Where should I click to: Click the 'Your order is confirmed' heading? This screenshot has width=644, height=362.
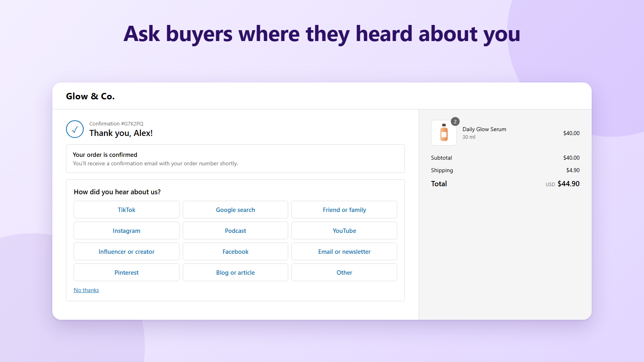[x=105, y=155]
